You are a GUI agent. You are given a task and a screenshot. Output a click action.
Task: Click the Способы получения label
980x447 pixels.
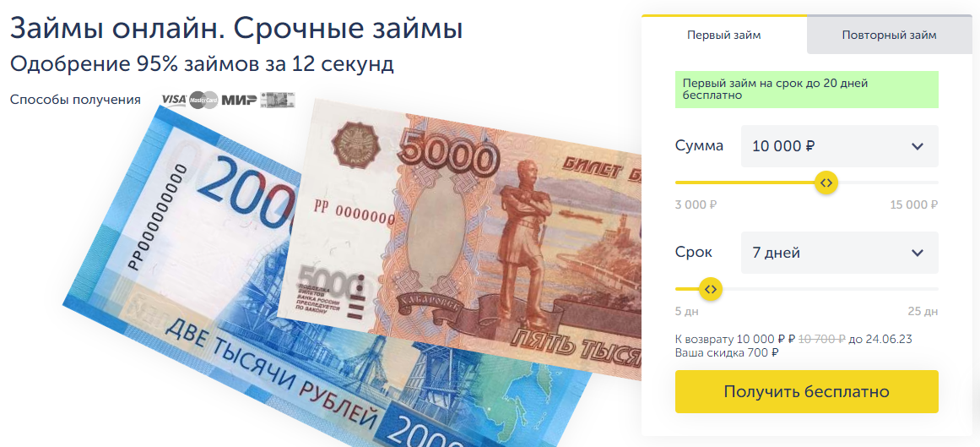(76, 101)
